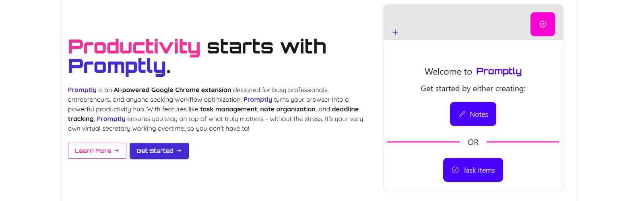Image resolution: width=644 pixels, height=201 pixels.
Task: Click the Promptly link before "turns your browser"
Action: tap(258, 100)
